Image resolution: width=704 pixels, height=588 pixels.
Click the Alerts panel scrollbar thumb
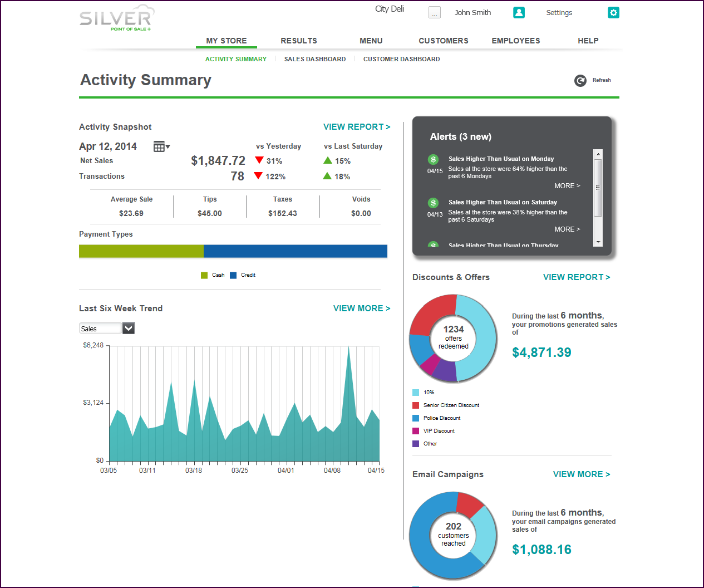pos(598,188)
